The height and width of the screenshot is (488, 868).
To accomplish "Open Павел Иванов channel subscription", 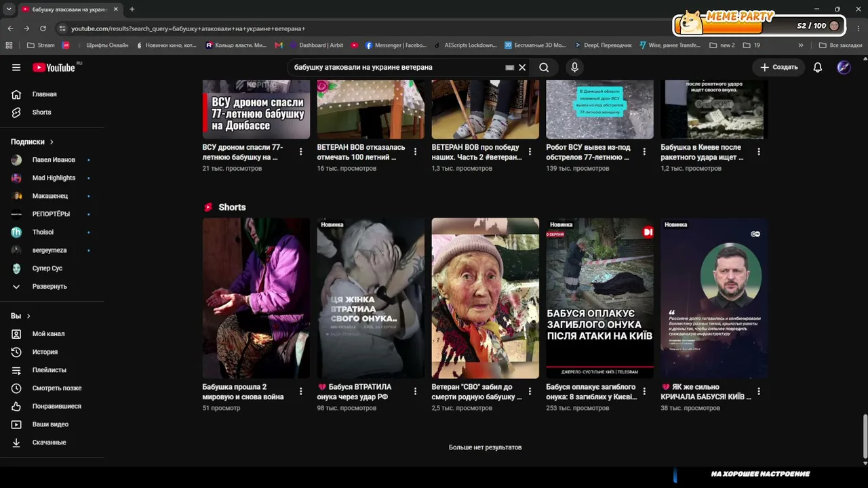I will pos(52,160).
